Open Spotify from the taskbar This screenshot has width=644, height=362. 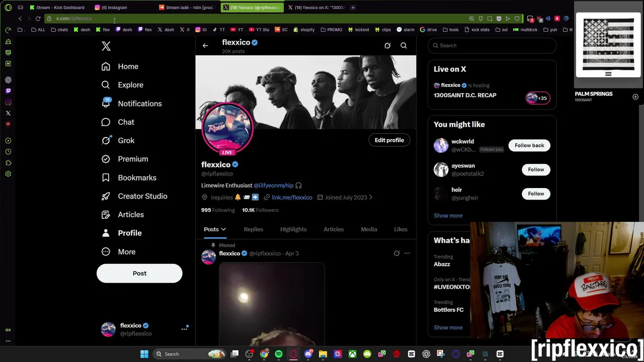(278, 354)
